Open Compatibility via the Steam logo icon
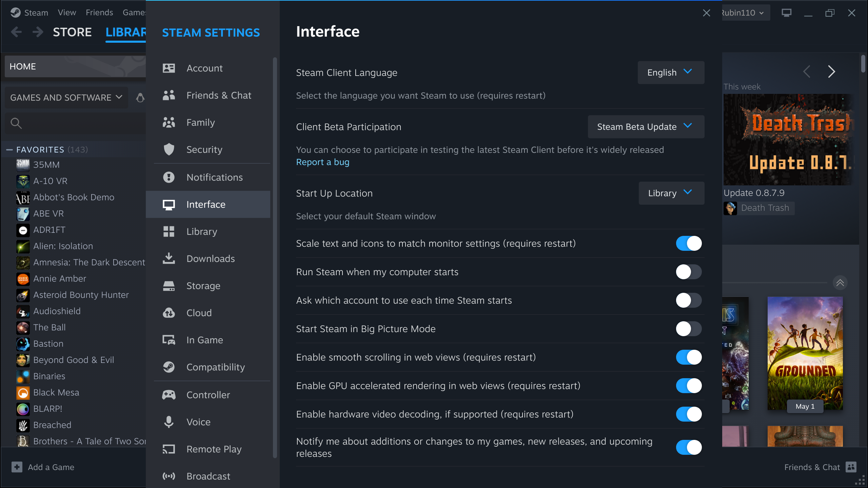Image resolution: width=868 pixels, height=488 pixels. coord(169,367)
